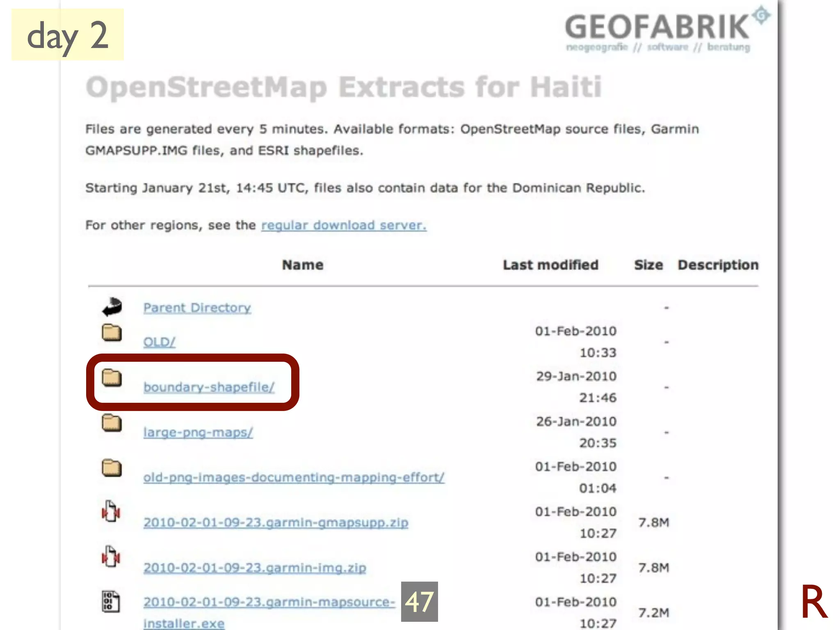
Task: Open the boundary-shapefile/ directory link
Action: coord(209,387)
